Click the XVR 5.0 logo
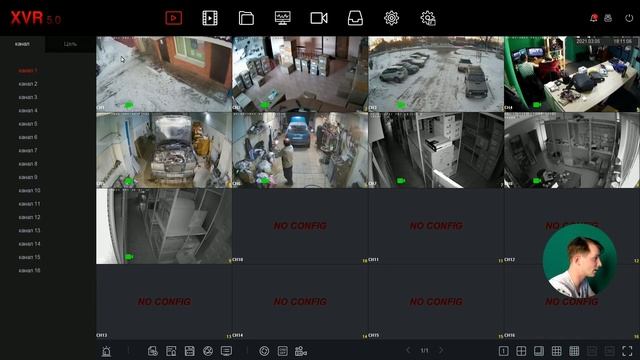 coord(36,18)
